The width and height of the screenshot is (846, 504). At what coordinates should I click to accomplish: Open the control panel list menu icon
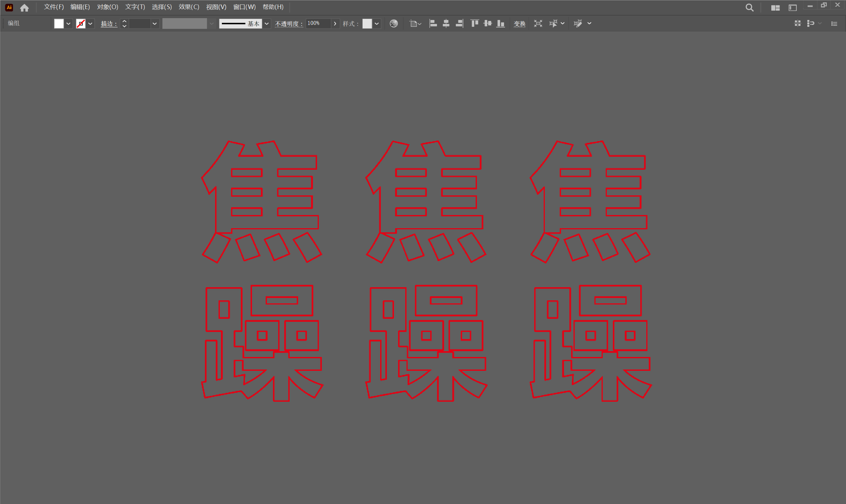click(834, 23)
